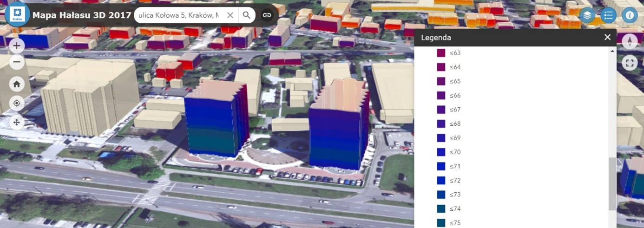644x228 pixels.
Task: Open the layers list panel
Action: point(587,15)
